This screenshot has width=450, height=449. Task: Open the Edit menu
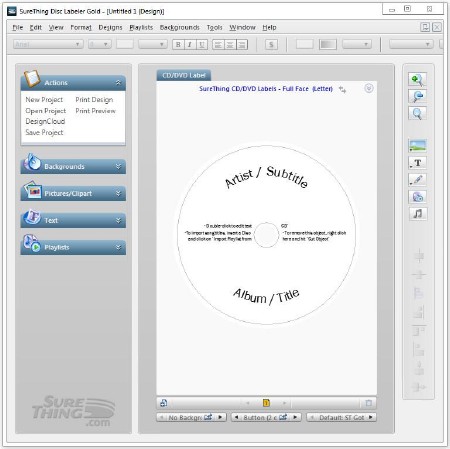point(36,27)
